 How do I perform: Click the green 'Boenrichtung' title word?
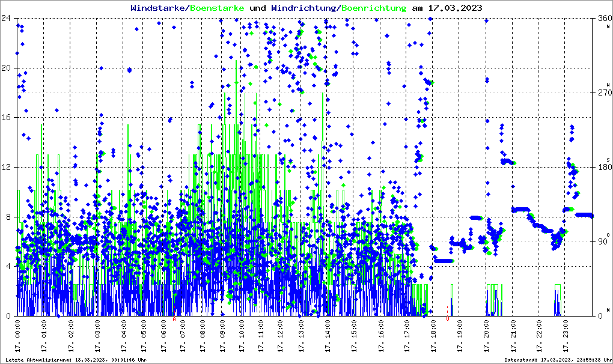[x=374, y=8]
